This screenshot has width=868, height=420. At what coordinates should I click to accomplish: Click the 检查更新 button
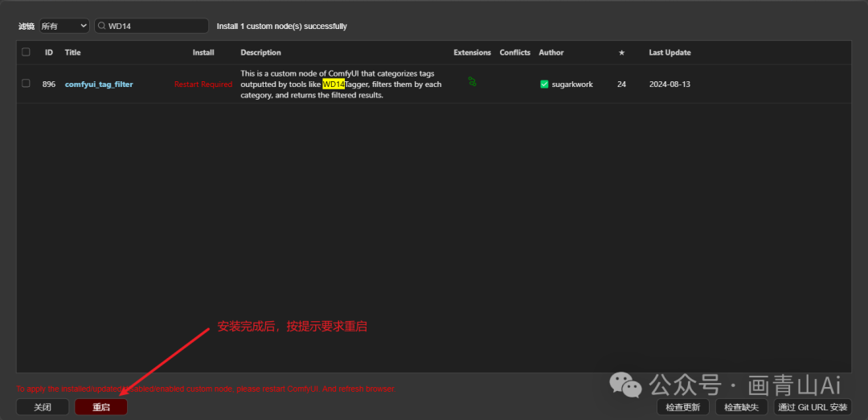[x=683, y=407]
